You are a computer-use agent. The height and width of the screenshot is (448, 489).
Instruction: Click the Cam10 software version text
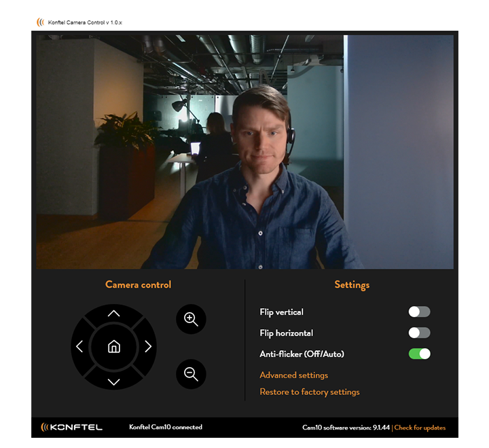(x=346, y=428)
